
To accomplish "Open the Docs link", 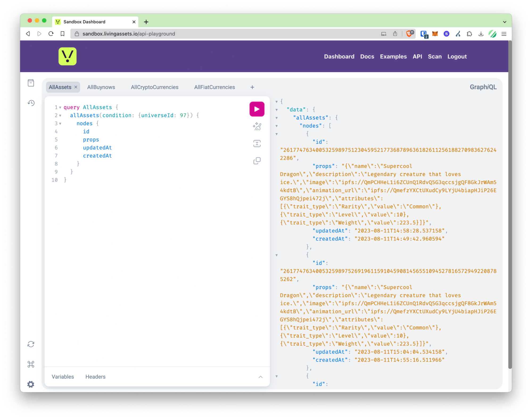I will click(x=367, y=56).
